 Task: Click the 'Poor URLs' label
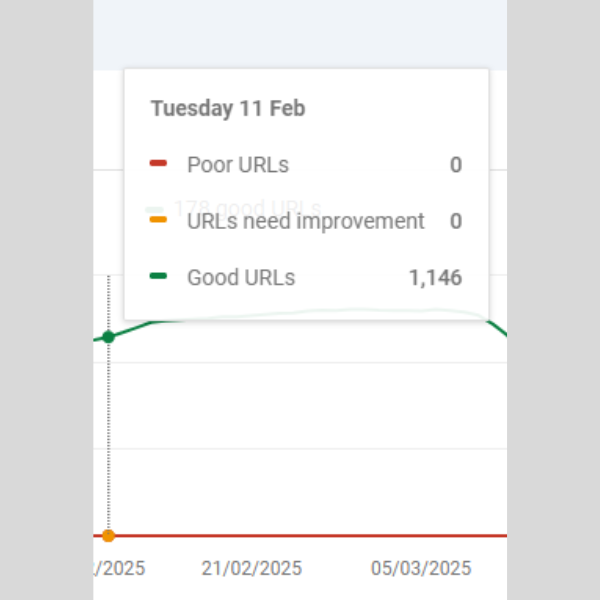[238, 165]
